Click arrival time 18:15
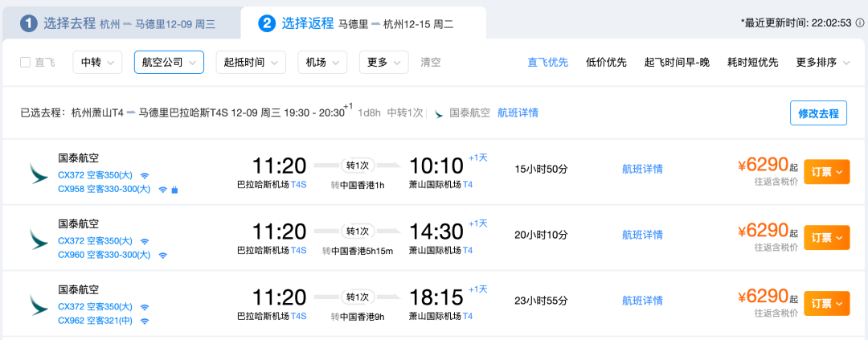The width and height of the screenshot is (868, 340). tap(436, 297)
